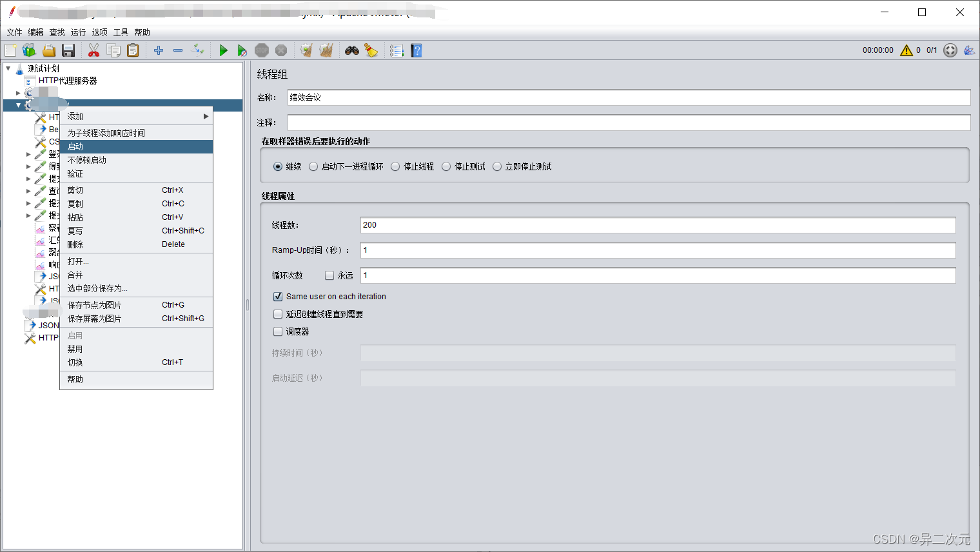Image resolution: width=980 pixels, height=552 pixels.
Task: Click Start no pauses toolbar icon
Action: pos(242,50)
